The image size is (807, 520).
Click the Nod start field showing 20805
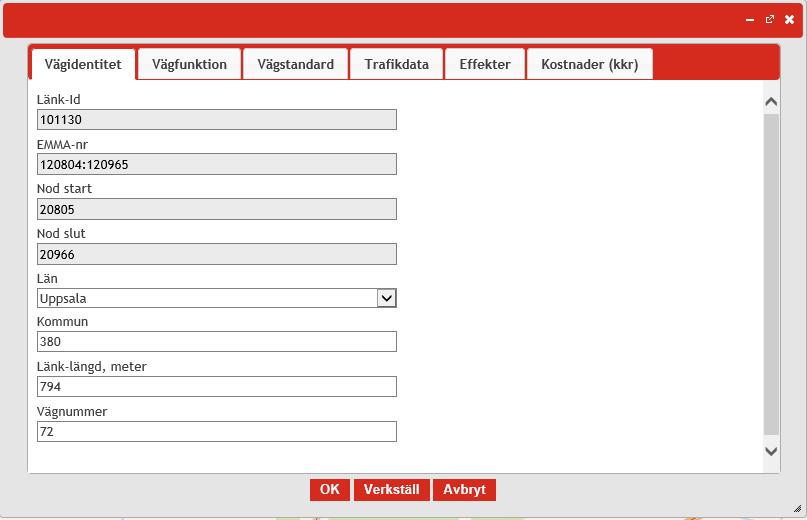click(x=217, y=209)
